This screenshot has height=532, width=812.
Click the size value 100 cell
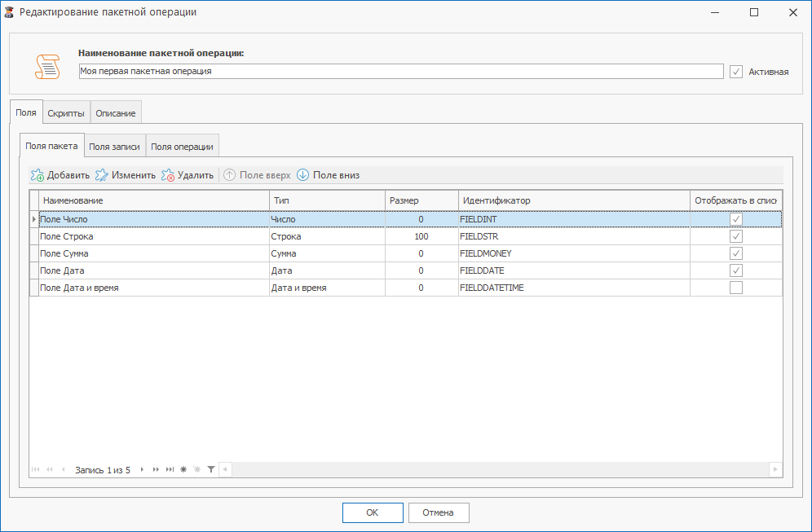pyautogui.click(x=421, y=236)
